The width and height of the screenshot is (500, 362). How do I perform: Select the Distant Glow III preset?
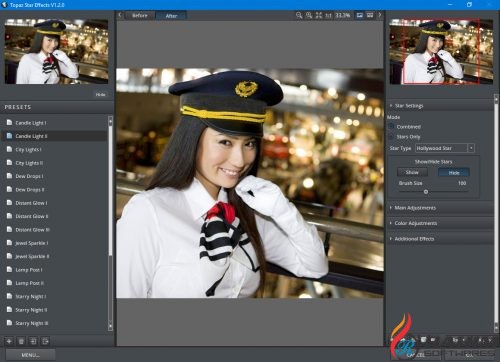click(32, 229)
